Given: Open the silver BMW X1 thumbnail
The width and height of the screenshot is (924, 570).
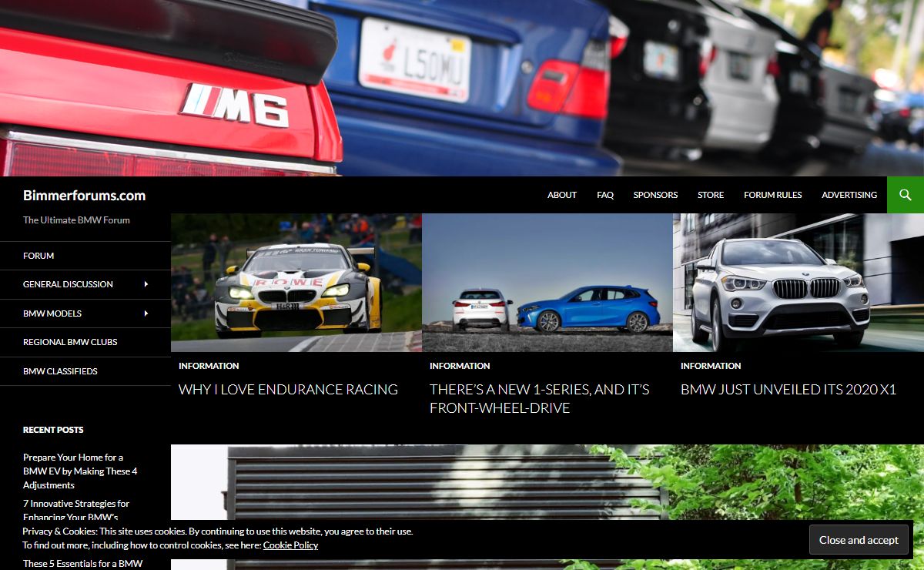Looking at the screenshot, I should [798, 283].
